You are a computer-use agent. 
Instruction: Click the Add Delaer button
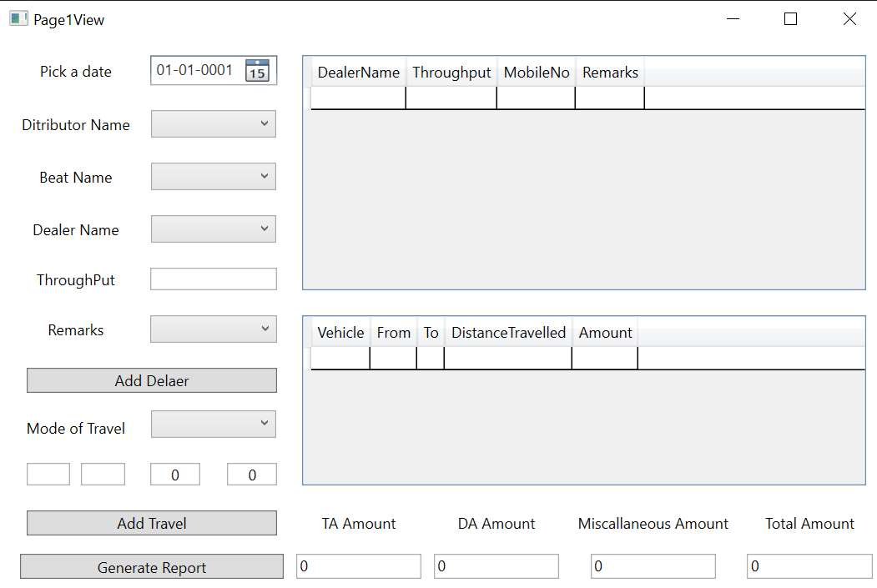[x=151, y=380]
